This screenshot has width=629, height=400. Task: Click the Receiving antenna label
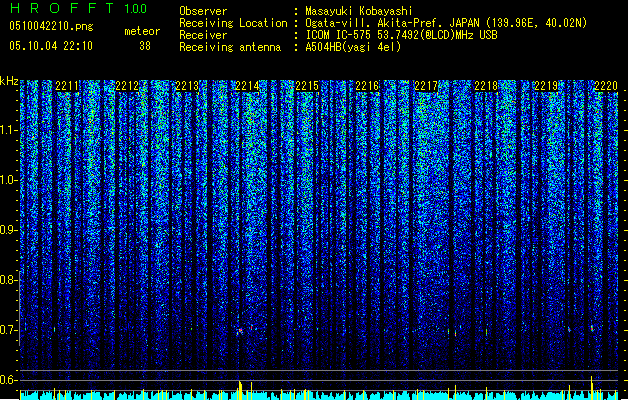pos(230,47)
